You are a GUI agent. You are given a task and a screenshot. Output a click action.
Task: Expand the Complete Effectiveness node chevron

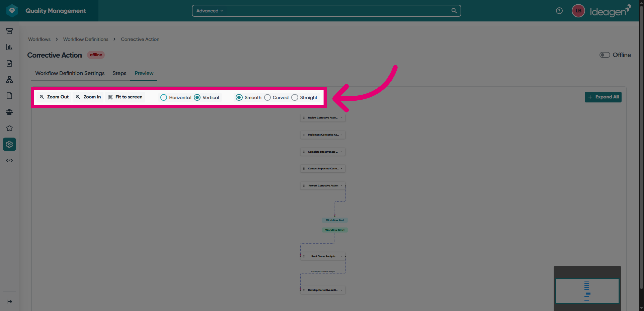pyautogui.click(x=341, y=152)
